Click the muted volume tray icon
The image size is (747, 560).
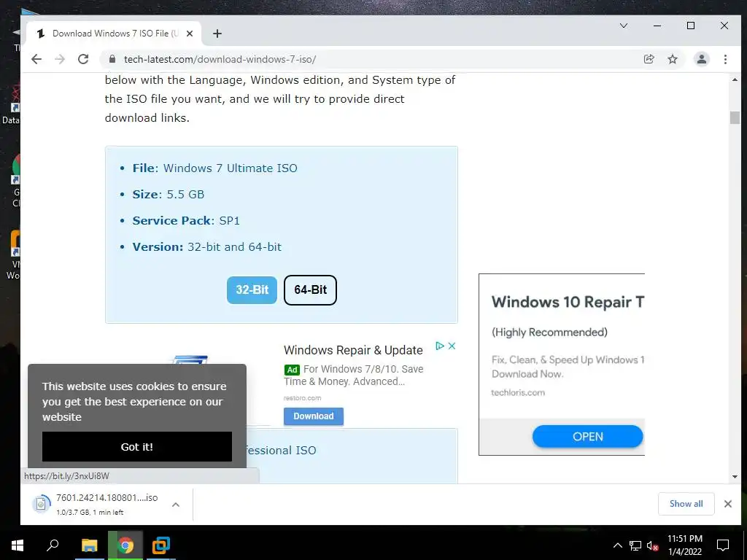click(x=652, y=545)
